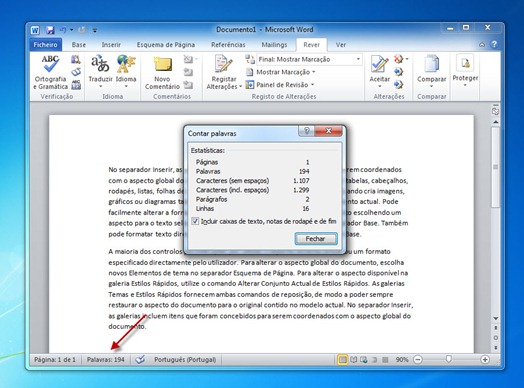The height and width of the screenshot is (388, 524).
Task: Expand Mostrar Marcação dropdown arrow
Action: (x=314, y=72)
